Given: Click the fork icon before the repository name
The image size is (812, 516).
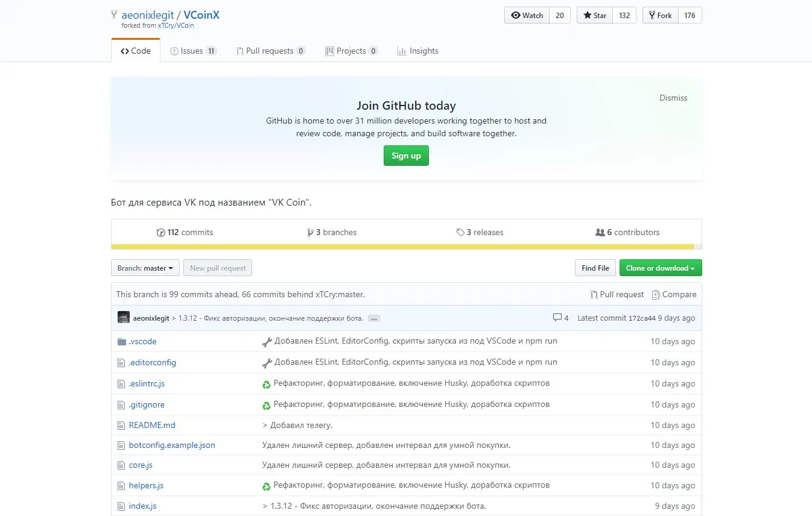Looking at the screenshot, I should point(114,15).
